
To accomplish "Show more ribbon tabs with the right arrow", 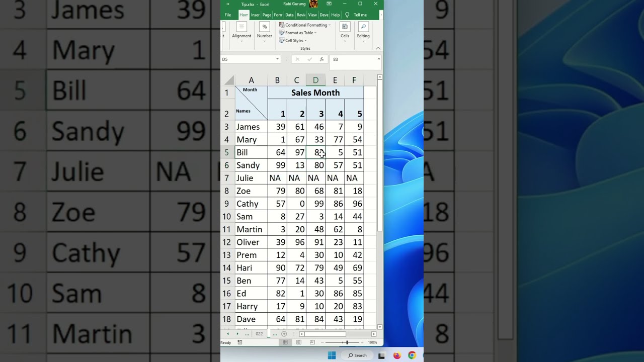I will coord(381,15).
